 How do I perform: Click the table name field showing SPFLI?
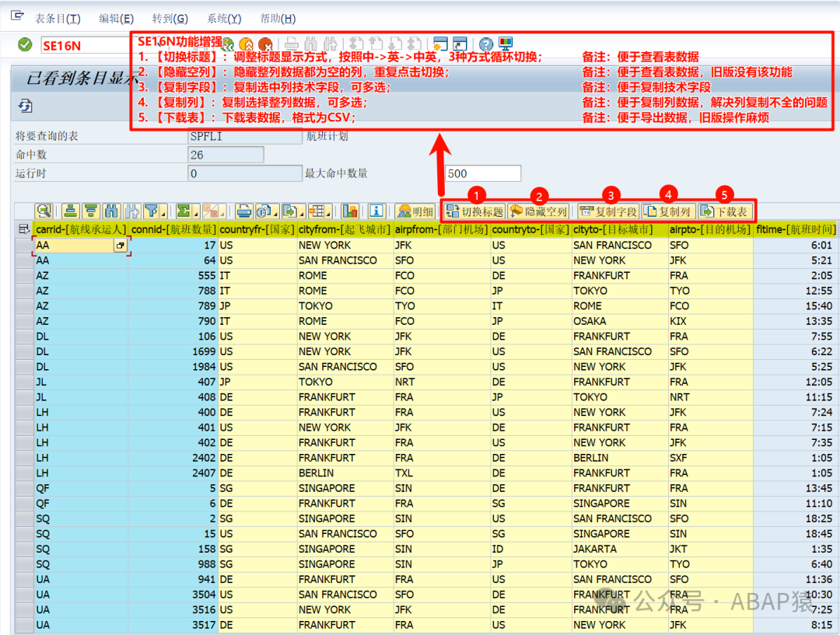(x=245, y=136)
